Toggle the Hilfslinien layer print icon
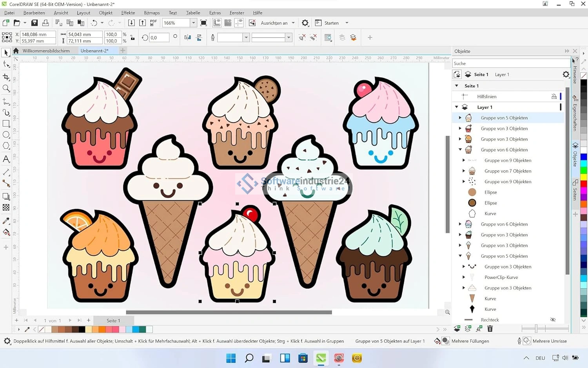Image resolution: width=588 pixels, height=368 pixels. [554, 97]
